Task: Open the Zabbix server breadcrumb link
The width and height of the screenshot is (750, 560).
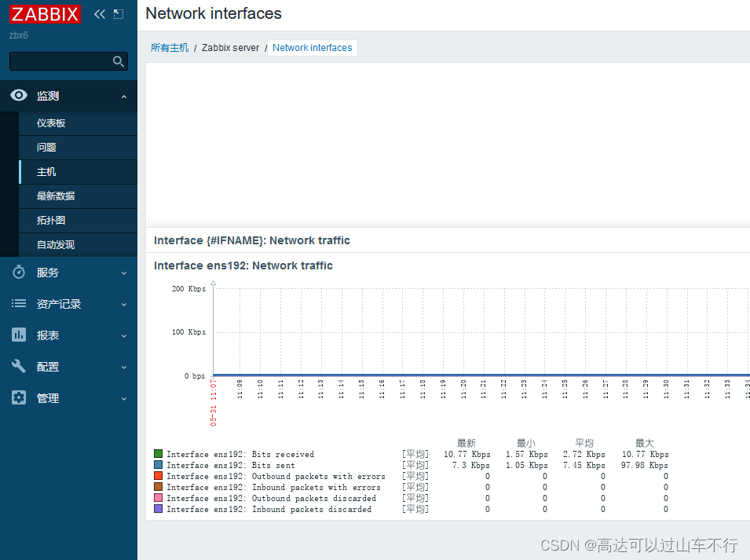Action: [230, 48]
